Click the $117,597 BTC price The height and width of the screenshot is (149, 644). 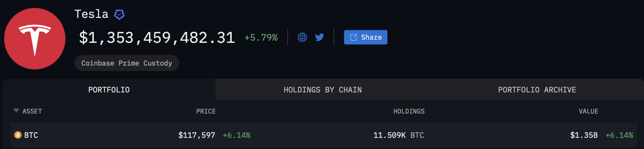pos(197,135)
